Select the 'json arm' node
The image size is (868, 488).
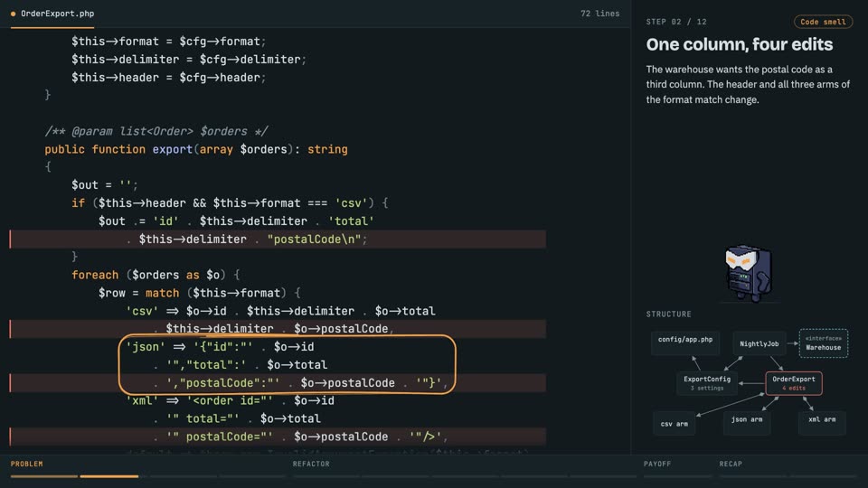[x=746, y=423]
